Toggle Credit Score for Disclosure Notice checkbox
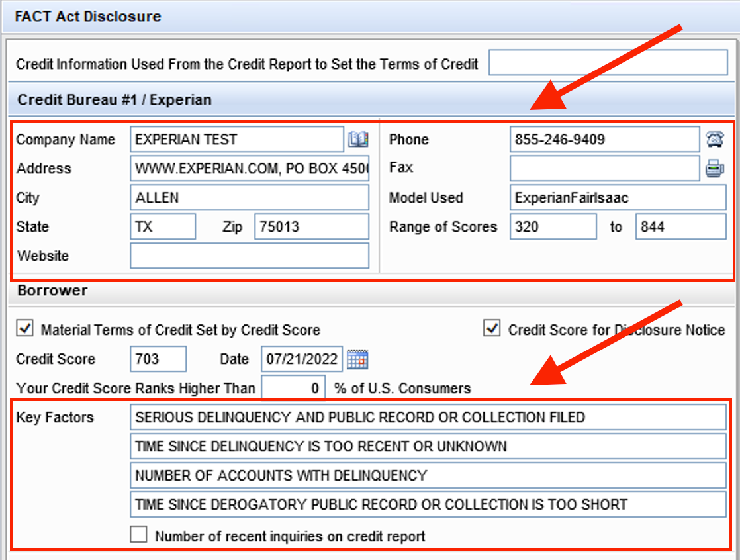 tap(492, 328)
